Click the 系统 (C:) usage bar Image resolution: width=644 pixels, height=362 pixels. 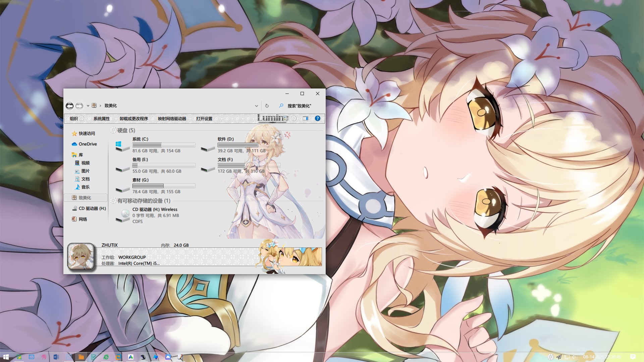[164, 145]
